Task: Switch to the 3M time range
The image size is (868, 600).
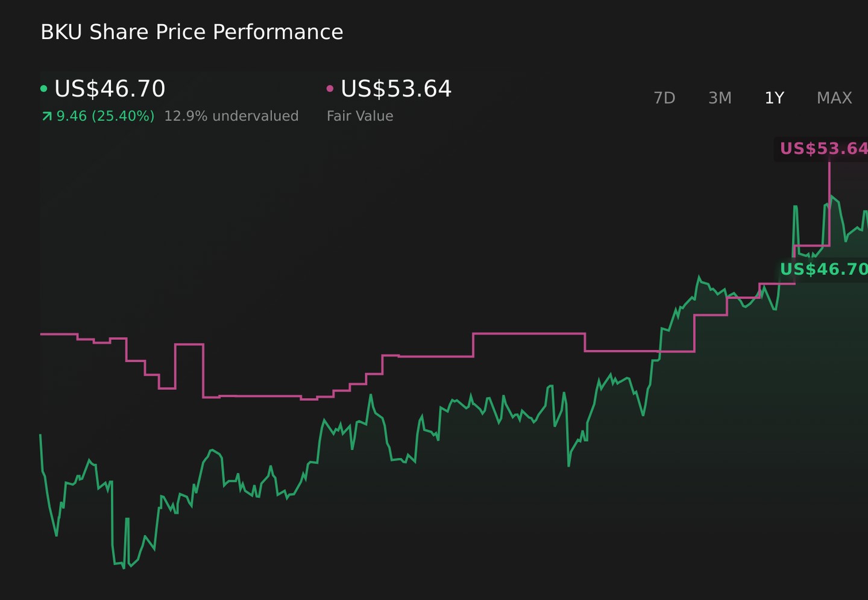Action: (x=720, y=98)
